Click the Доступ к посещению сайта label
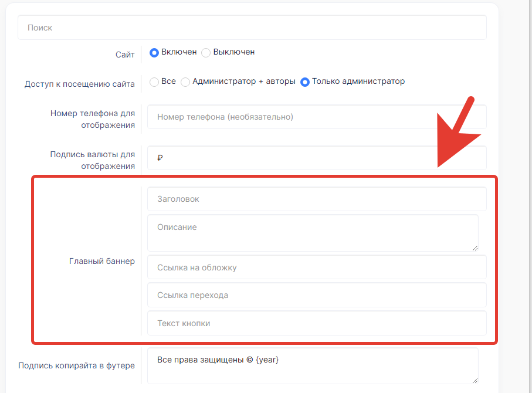 (79, 84)
